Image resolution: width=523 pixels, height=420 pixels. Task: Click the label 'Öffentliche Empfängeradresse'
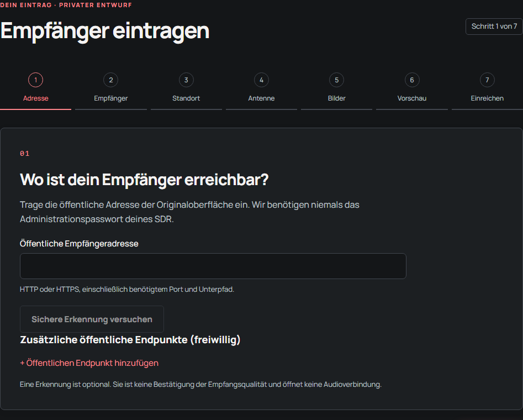point(79,244)
